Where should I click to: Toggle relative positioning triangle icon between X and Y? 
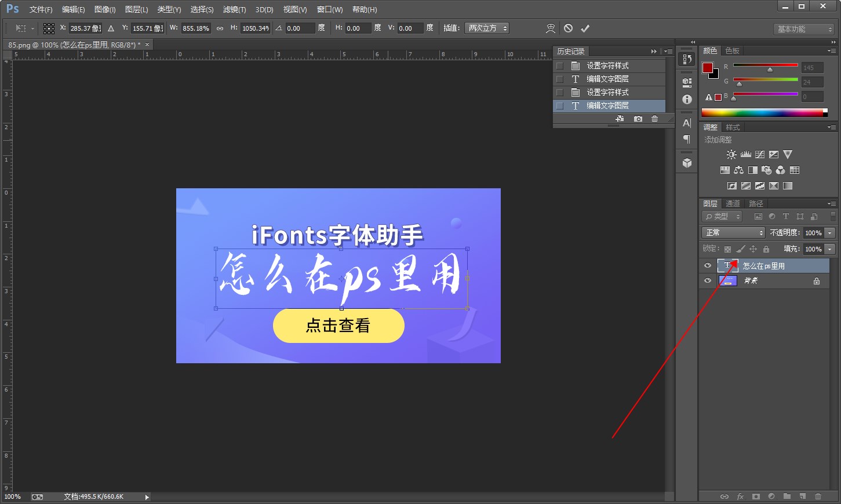pos(111,28)
